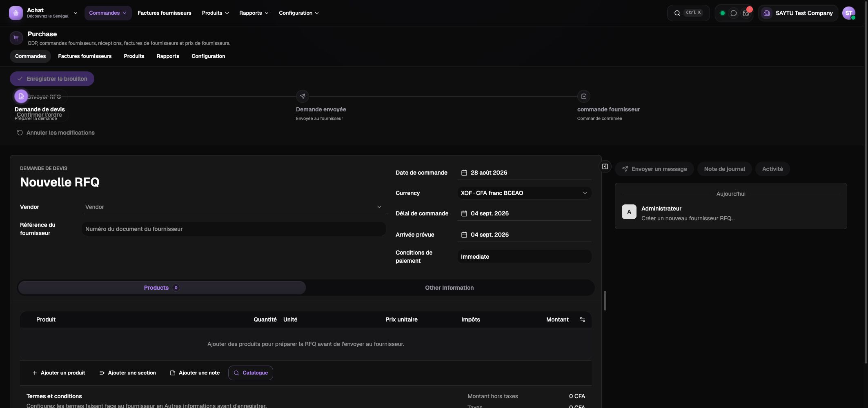Click the commande fournisseur step icon
The height and width of the screenshot is (408, 868).
(584, 96)
